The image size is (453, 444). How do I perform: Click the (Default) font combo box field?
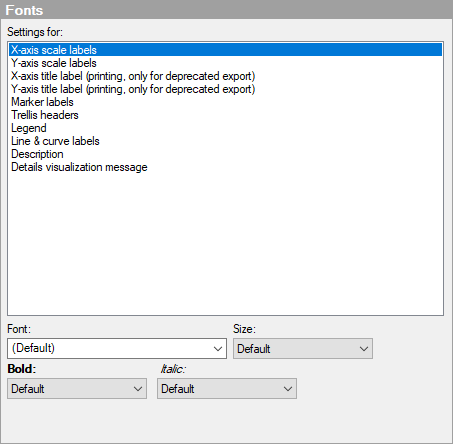(117, 348)
